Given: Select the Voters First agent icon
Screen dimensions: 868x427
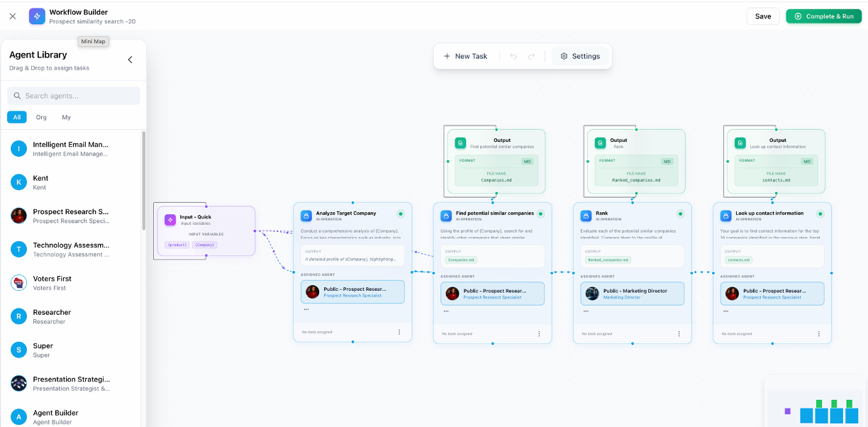Looking at the screenshot, I should 18,282.
